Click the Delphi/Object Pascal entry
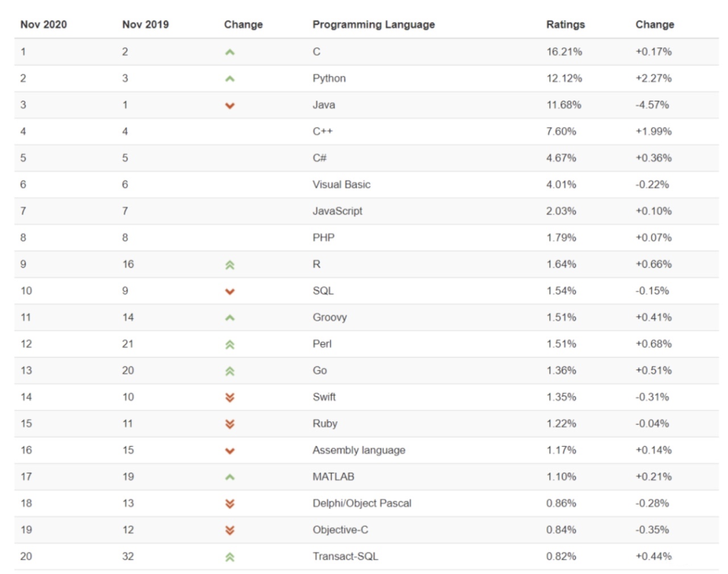This screenshot has width=728, height=574. 362,503
